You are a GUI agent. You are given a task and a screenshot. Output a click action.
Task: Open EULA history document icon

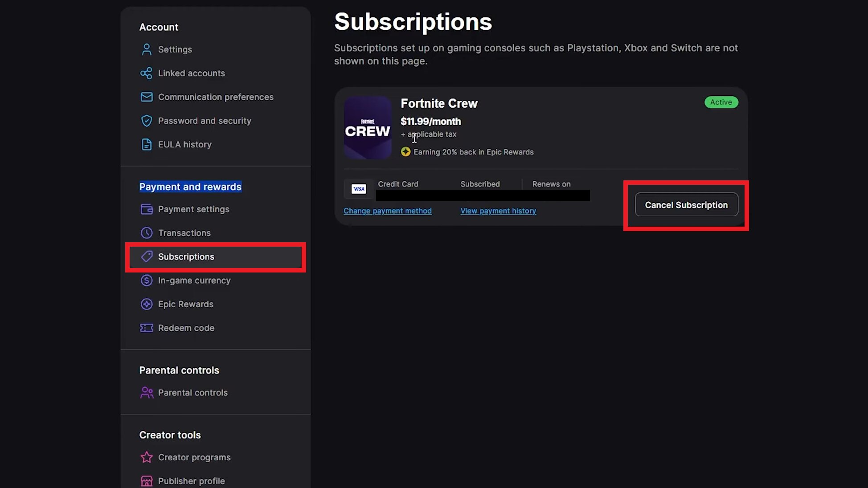coord(146,144)
